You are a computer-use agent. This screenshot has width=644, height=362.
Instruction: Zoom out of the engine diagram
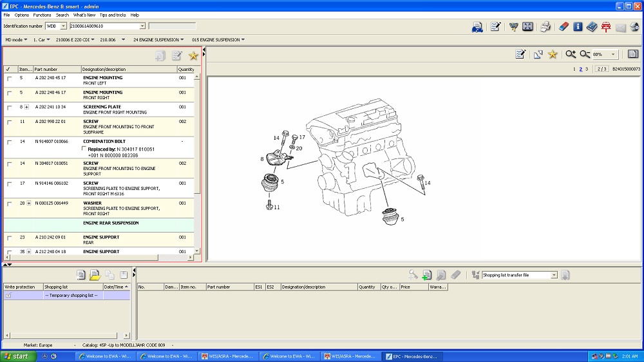[x=585, y=54]
